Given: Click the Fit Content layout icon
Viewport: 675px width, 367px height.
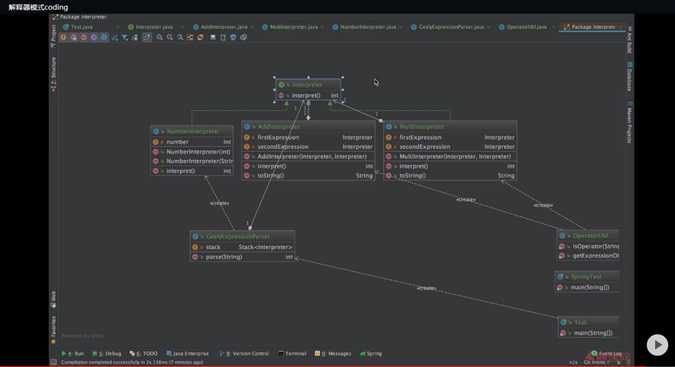Looking at the screenshot, I should [190, 37].
